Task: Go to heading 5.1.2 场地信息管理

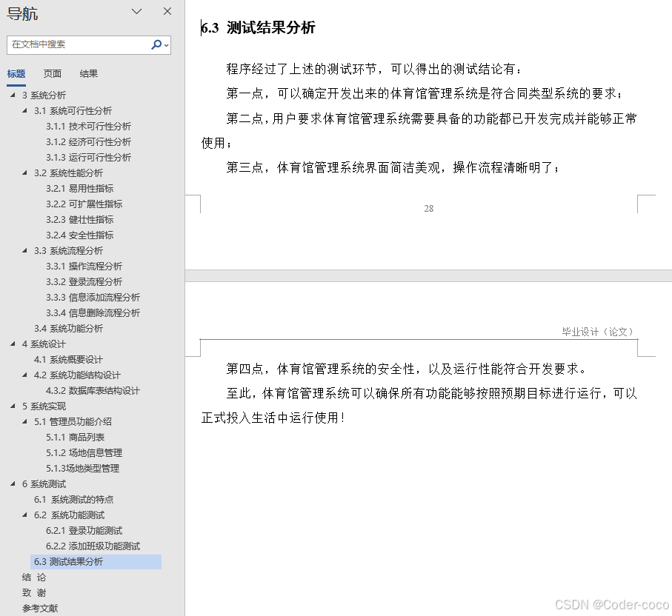Action: point(84,453)
